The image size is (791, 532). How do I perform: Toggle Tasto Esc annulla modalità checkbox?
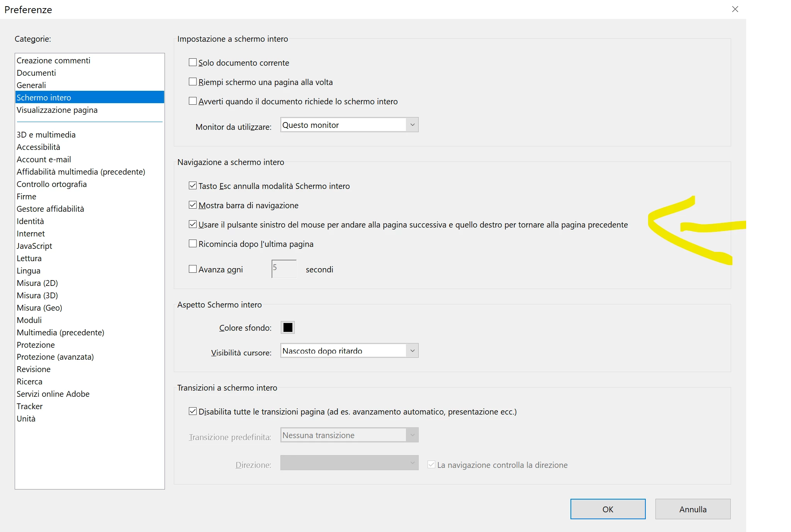point(193,185)
